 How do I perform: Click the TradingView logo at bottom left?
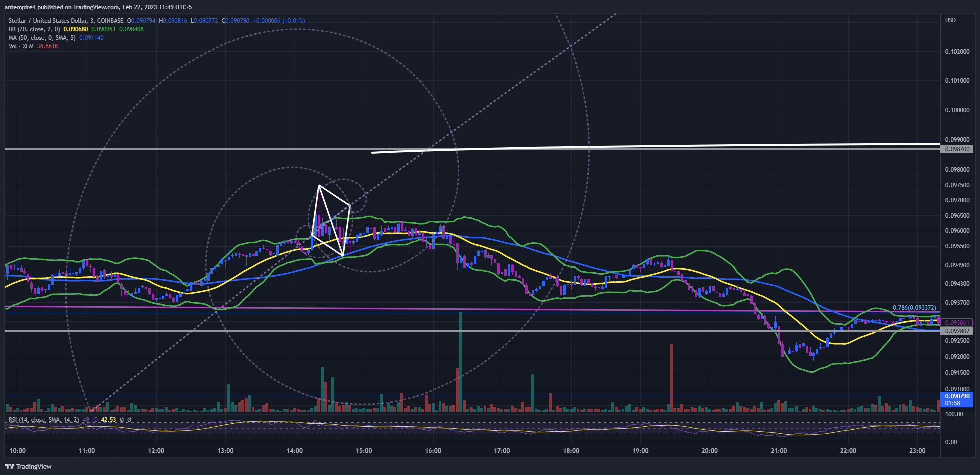pos(28,466)
